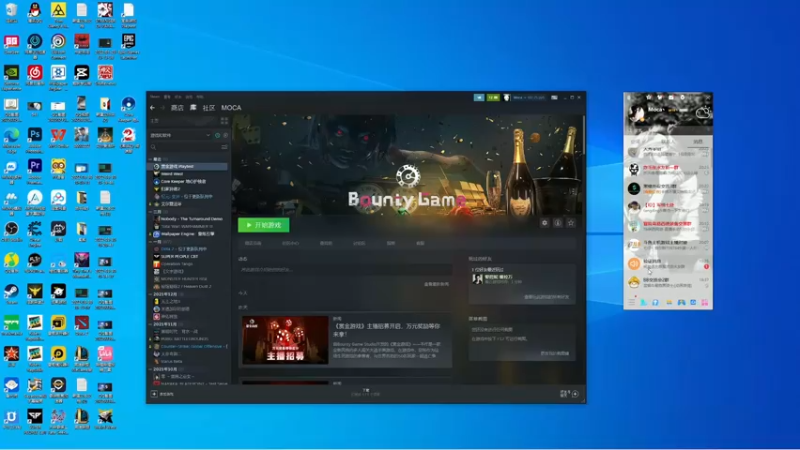Click the green notifications button in Steam header
The height and width of the screenshot is (450, 800).
(x=492, y=97)
